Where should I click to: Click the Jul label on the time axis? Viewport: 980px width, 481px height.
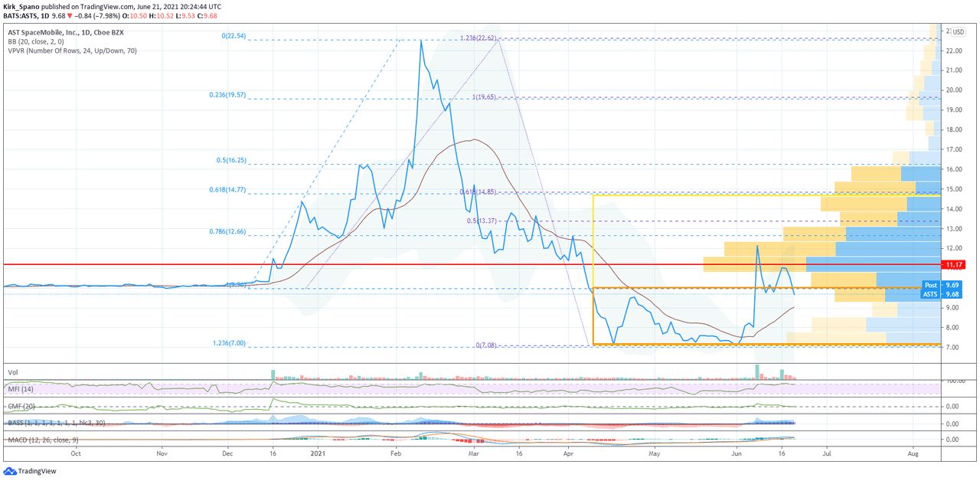[827, 453]
